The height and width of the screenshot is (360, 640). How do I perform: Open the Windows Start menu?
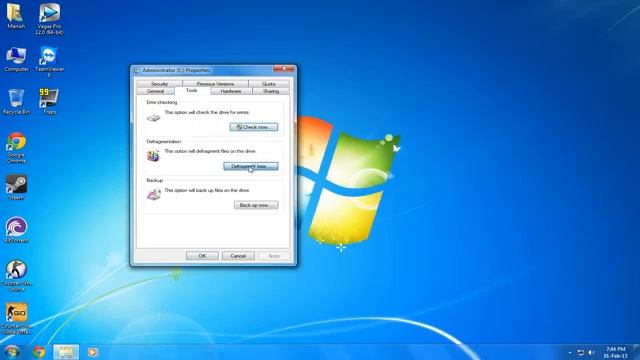(11, 352)
